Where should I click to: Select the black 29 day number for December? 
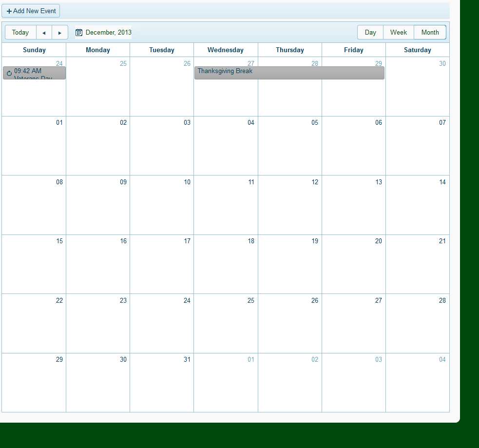[x=59, y=359]
